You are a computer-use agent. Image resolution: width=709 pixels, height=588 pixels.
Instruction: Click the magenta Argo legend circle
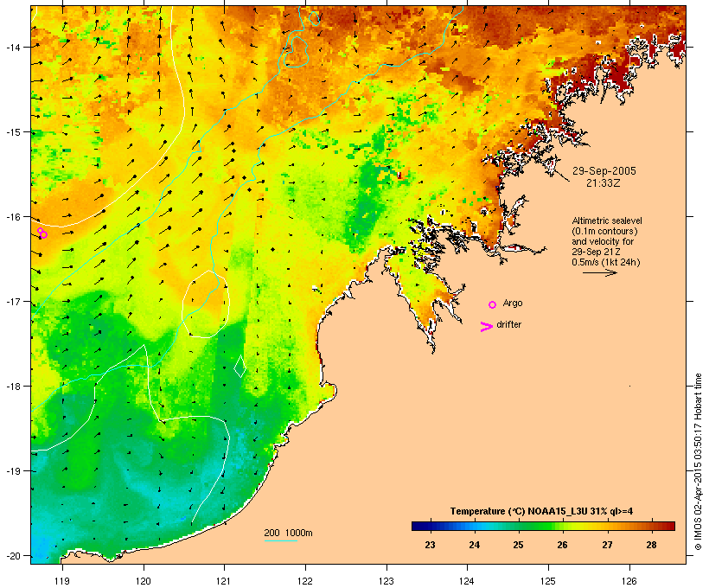[493, 304]
